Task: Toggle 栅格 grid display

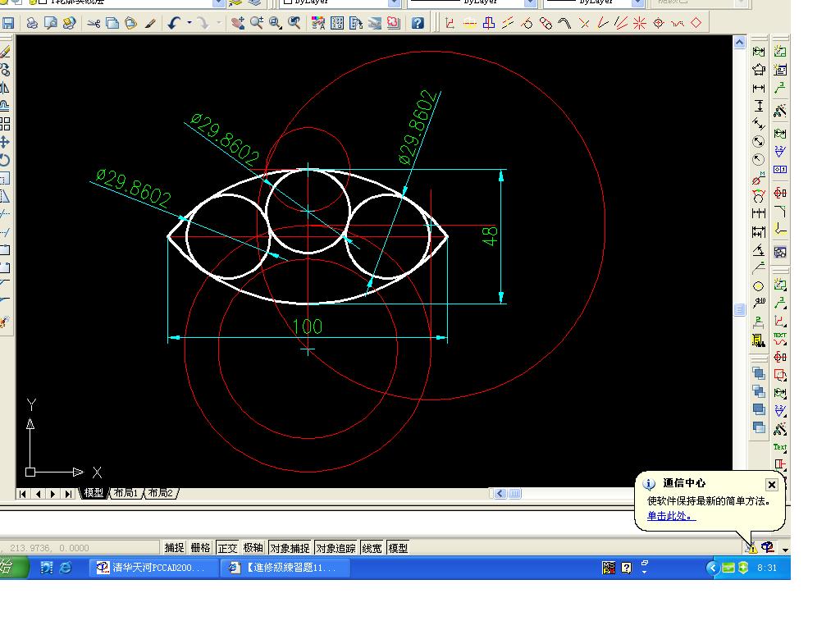Action: (x=200, y=547)
